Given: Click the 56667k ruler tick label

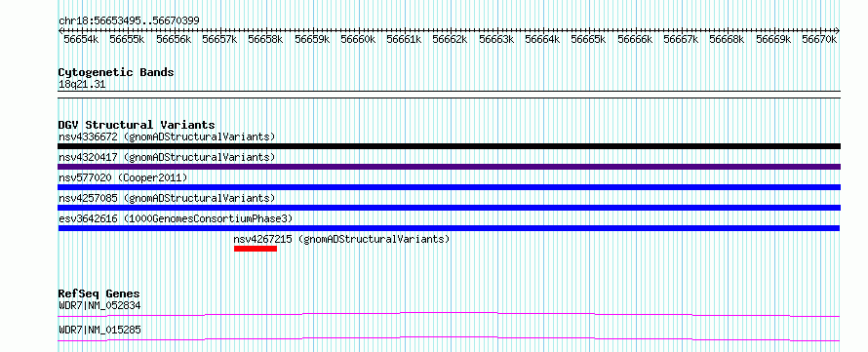Looking at the screenshot, I should 681,40.
